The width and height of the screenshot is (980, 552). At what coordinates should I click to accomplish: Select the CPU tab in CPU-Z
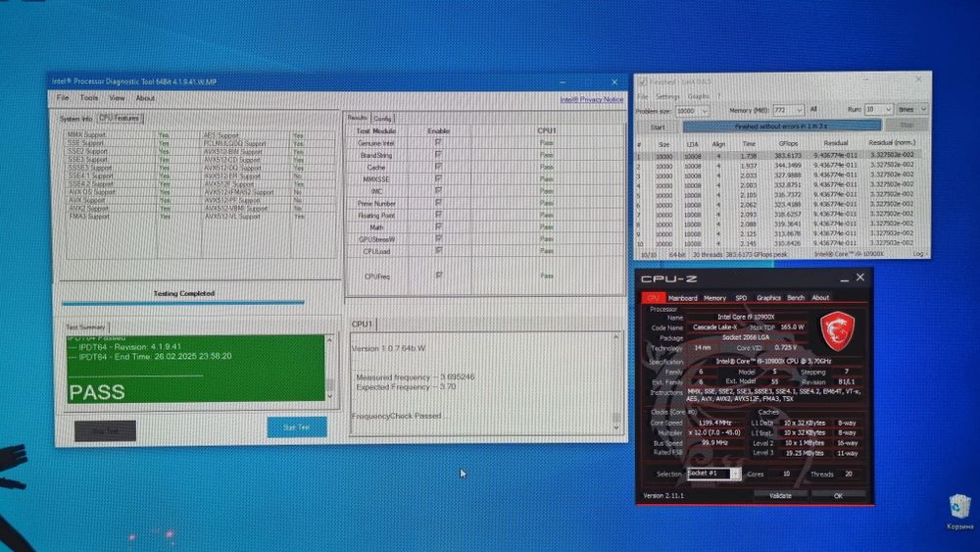(x=653, y=297)
